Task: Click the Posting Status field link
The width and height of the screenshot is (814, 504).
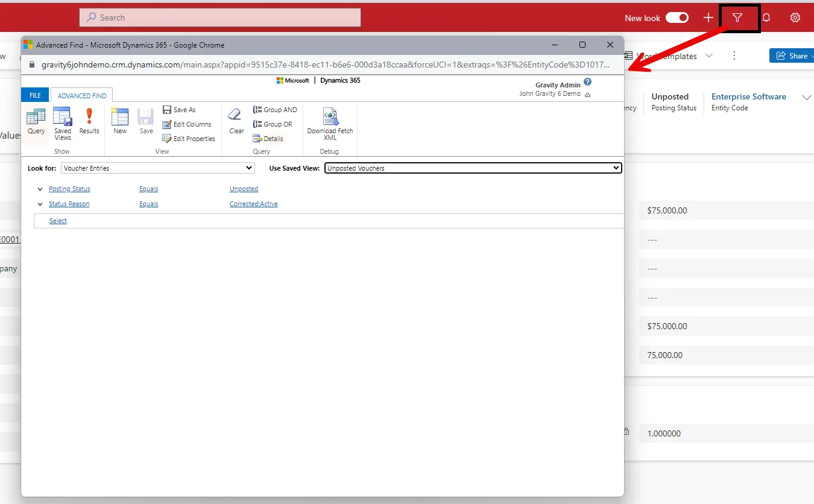Action: (x=69, y=189)
